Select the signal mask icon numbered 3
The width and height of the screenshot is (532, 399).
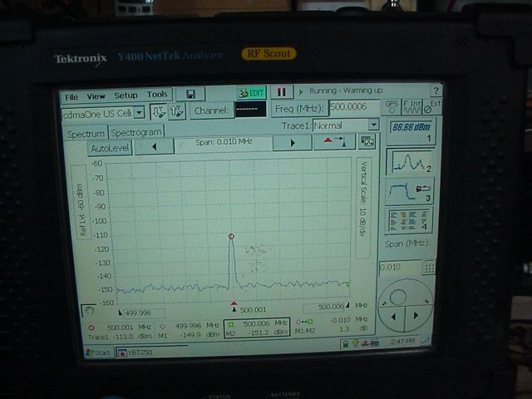[411, 191]
